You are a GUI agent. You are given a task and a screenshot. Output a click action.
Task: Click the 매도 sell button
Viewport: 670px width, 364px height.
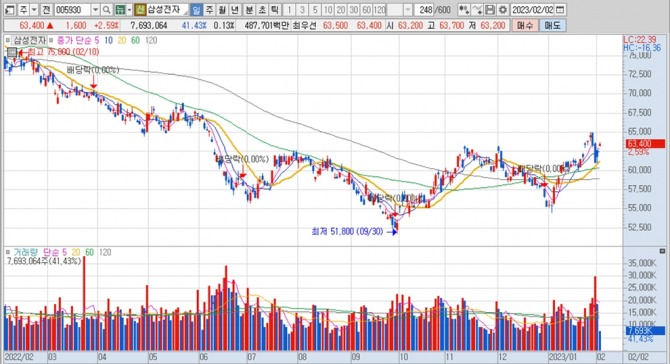click(552, 26)
